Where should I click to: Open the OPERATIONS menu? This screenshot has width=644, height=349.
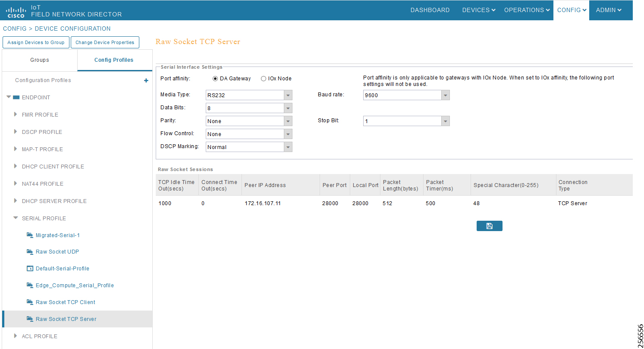click(527, 10)
